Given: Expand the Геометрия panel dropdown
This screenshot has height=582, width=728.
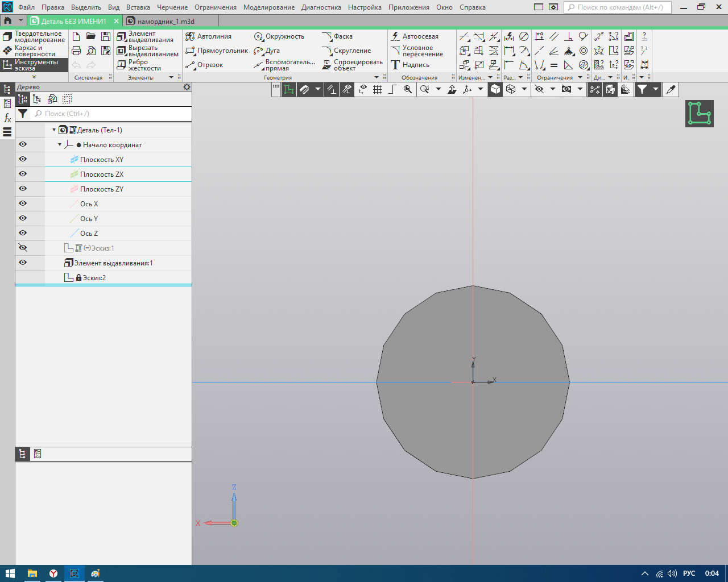Looking at the screenshot, I should point(376,77).
